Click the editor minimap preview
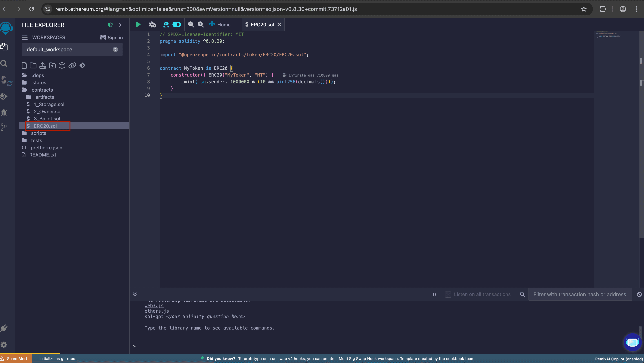644x363 pixels. click(x=608, y=35)
